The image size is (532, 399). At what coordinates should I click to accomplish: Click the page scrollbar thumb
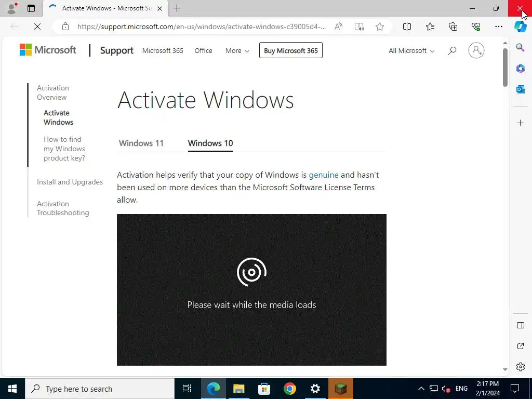coord(505,68)
